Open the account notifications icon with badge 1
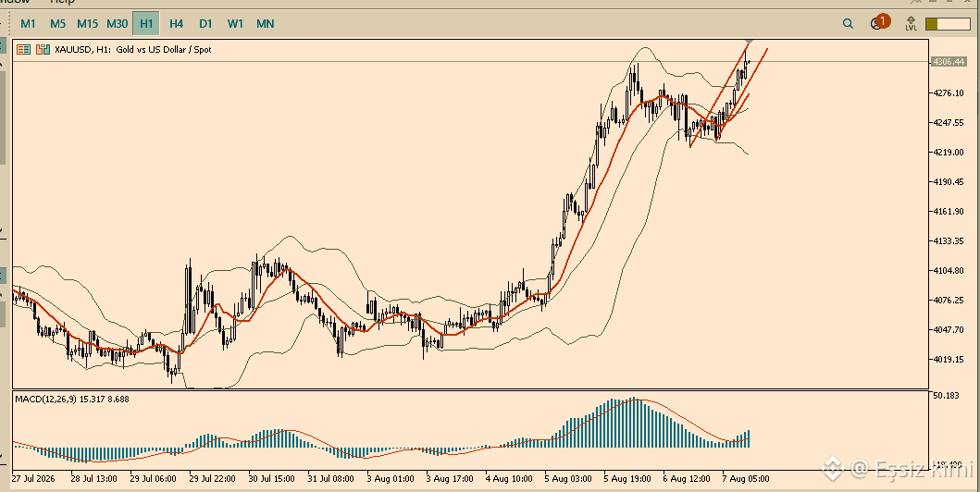 tap(879, 22)
